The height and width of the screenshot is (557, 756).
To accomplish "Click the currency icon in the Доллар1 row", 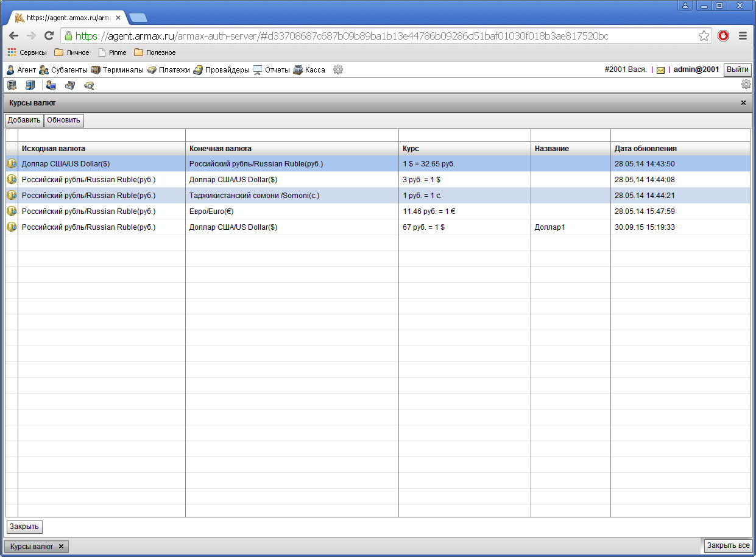I will pos(12,227).
